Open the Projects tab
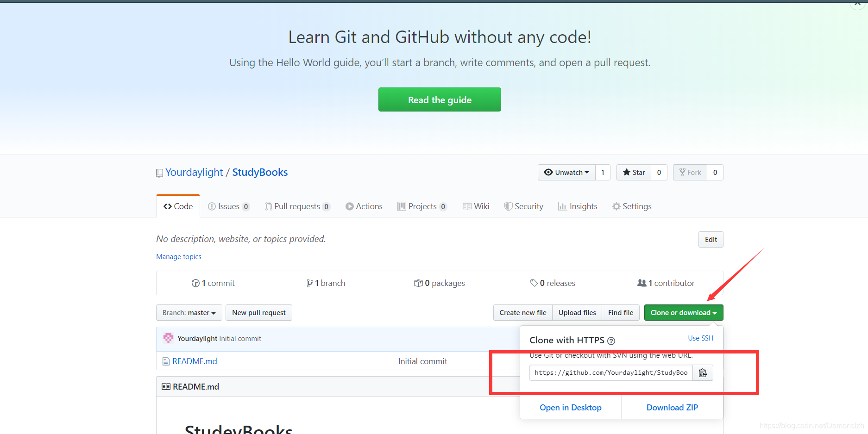Viewport: 868px width, 434px height. (x=422, y=206)
